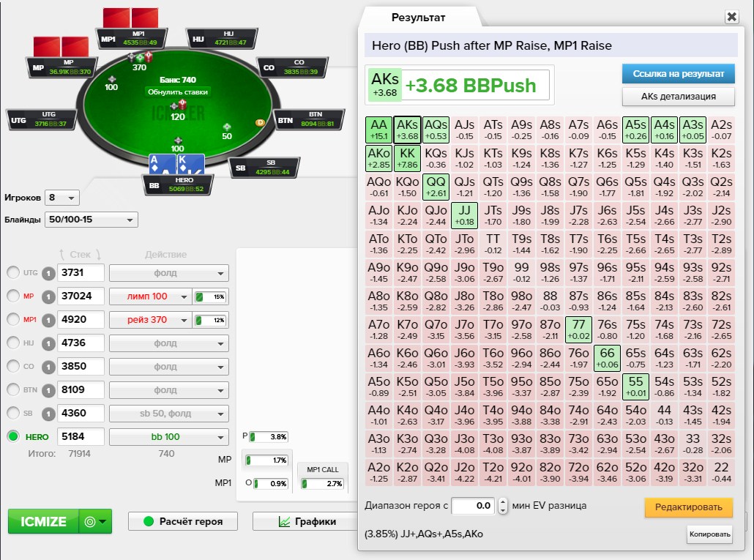The height and width of the screenshot is (560, 754).
Task: Open MP лимп 100 action dropdown
Action: [x=150, y=296]
